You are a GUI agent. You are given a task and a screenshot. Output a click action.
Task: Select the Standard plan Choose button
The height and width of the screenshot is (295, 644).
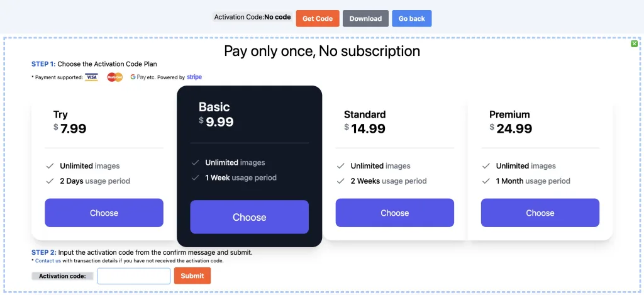click(x=394, y=213)
